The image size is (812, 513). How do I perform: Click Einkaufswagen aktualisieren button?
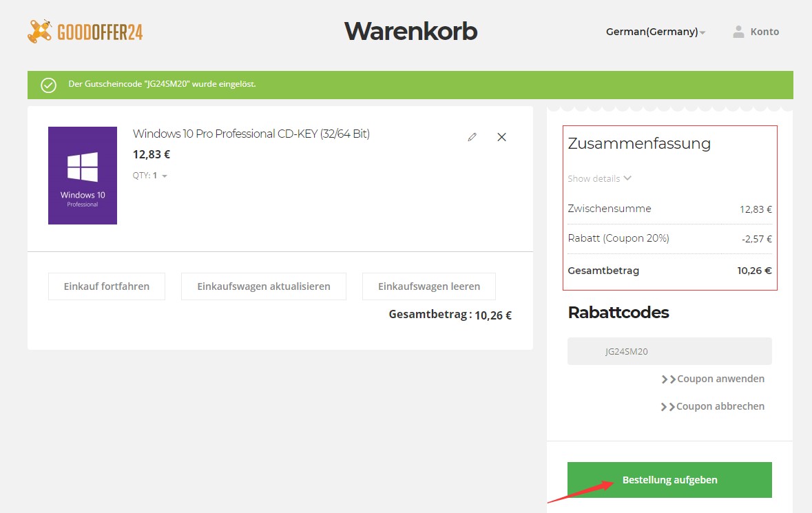tap(264, 286)
